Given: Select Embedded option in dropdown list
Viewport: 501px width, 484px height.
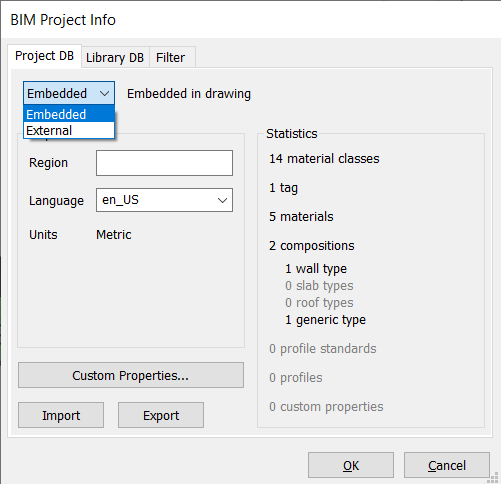Looking at the screenshot, I should tap(69, 114).
